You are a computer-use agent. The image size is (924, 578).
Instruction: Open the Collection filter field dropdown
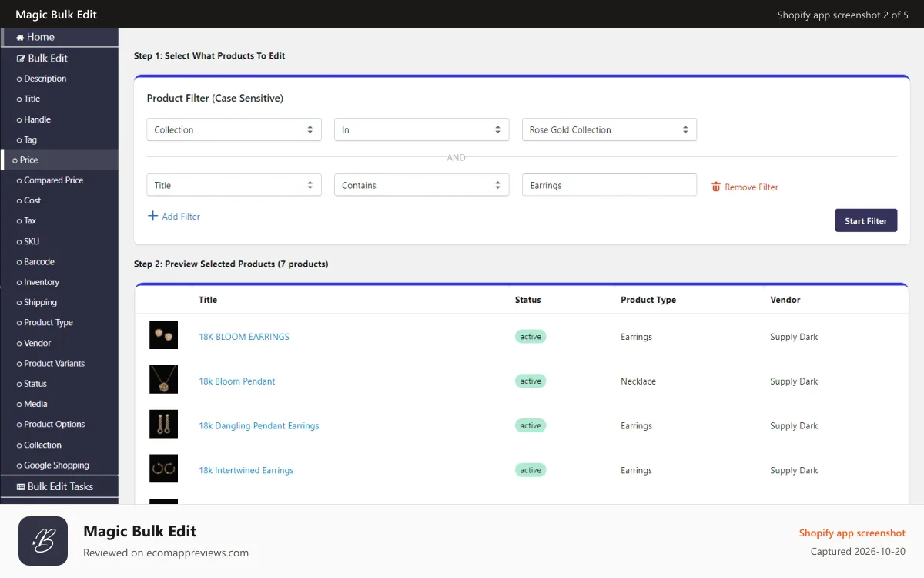[x=234, y=129]
